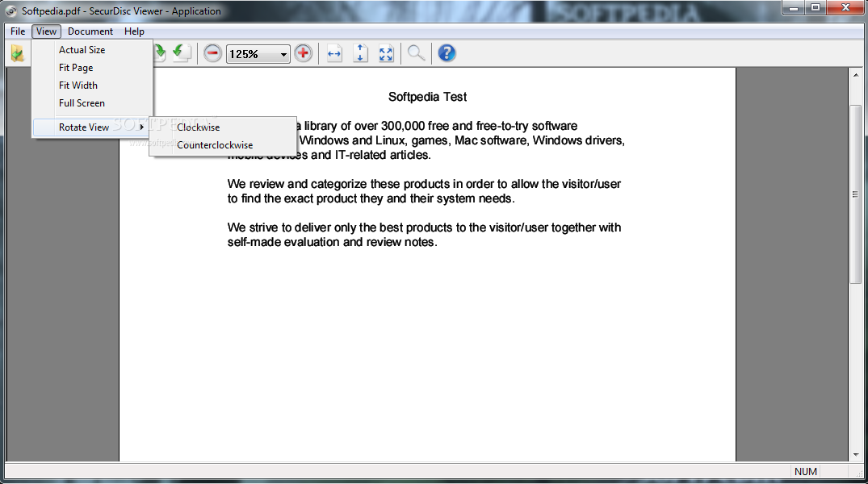
Task: Click the vertical scrollbar thumb
Action: tap(855, 194)
